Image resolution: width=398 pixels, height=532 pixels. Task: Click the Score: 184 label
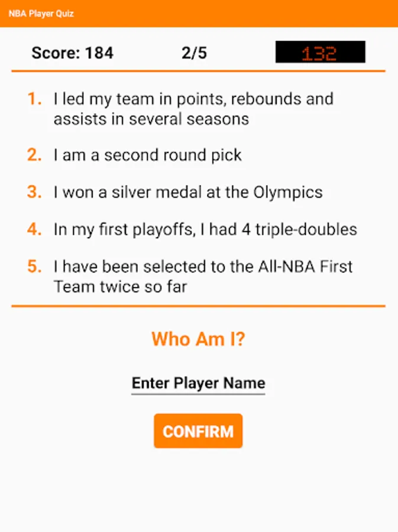pos(72,53)
